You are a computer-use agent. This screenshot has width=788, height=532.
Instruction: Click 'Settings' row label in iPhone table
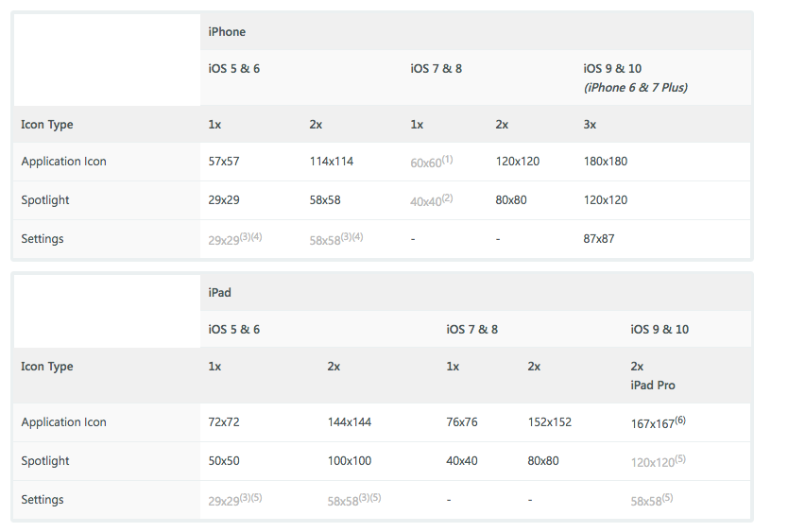(x=43, y=239)
